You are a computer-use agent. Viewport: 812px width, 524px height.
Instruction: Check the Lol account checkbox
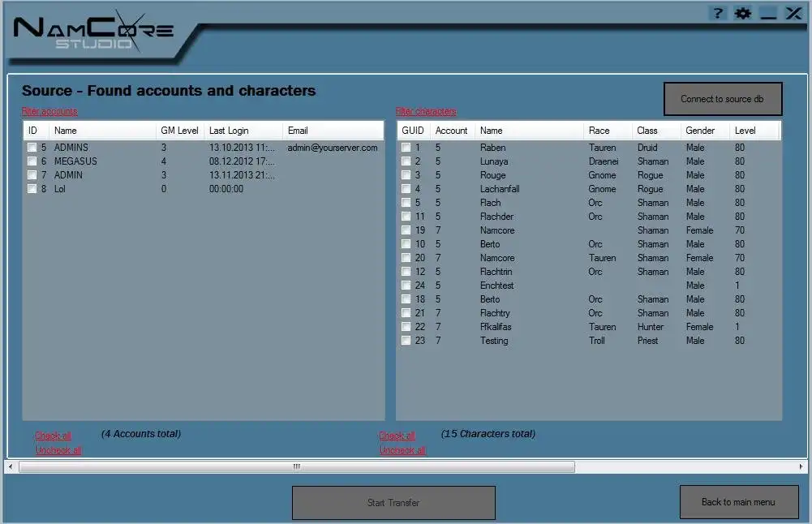tap(32, 189)
